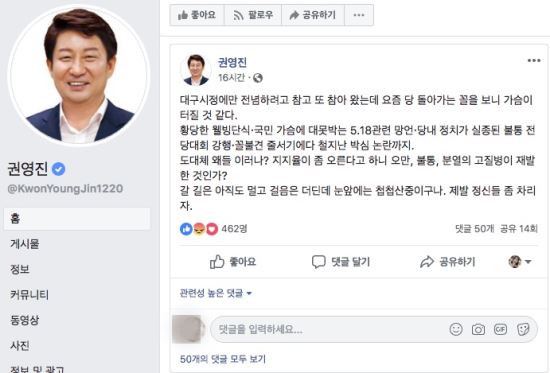Viewport: 550px width, 373px height.
Task: Share the post using 공유하기 arrow
Action: pyautogui.click(x=448, y=262)
